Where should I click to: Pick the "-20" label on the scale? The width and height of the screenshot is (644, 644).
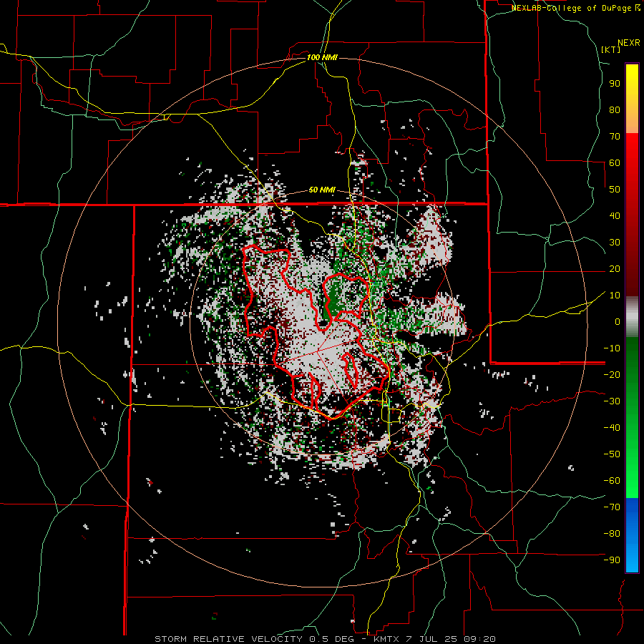612,375
